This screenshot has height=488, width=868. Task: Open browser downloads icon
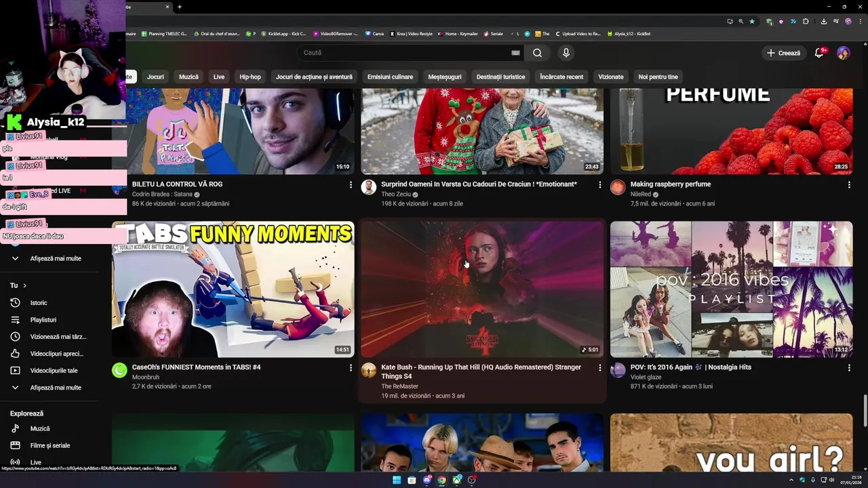(x=823, y=21)
